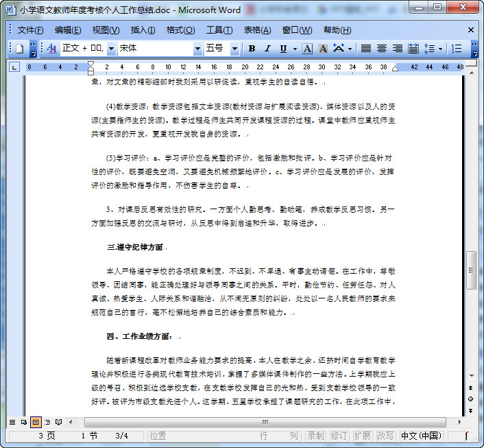Screen dimensions: 484x448
Task: Open the 格式(O) menu
Action: coord(180,30)
